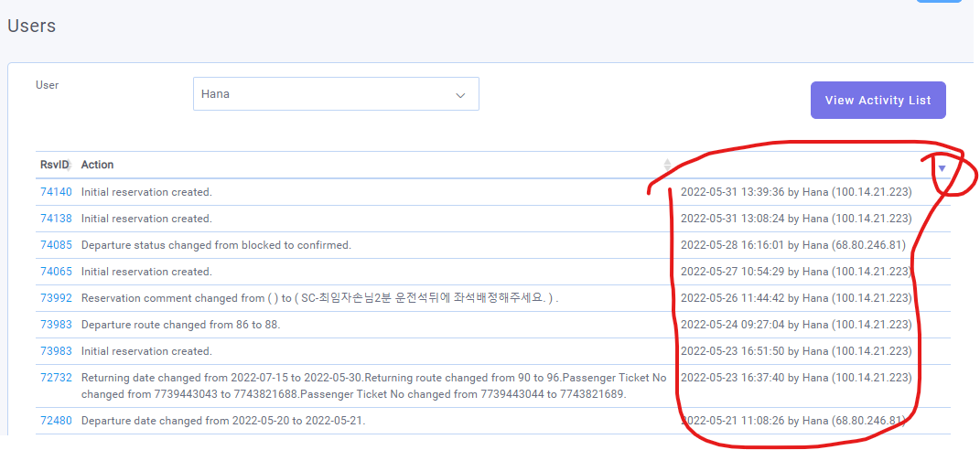The width and height of the screenshot is (980, 450).
Task: Toggle the descending sort arrow on timestamp column
Action: [x=942, y=168]
